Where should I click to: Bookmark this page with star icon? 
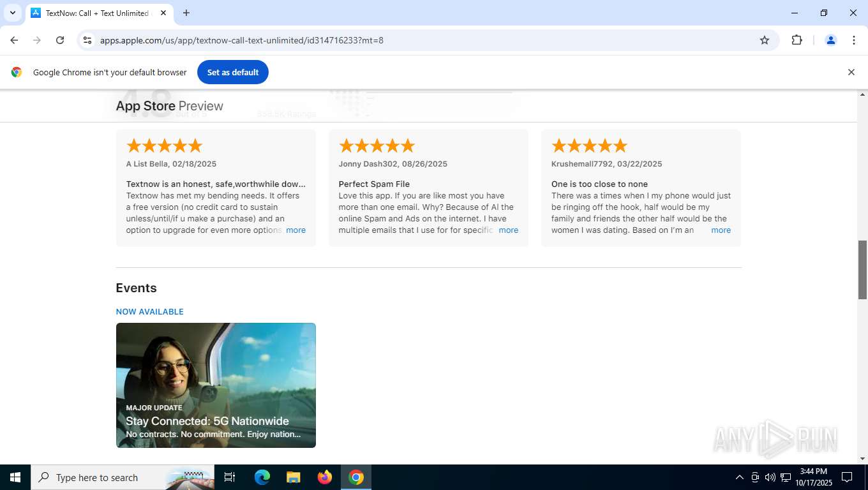(765, 40)
